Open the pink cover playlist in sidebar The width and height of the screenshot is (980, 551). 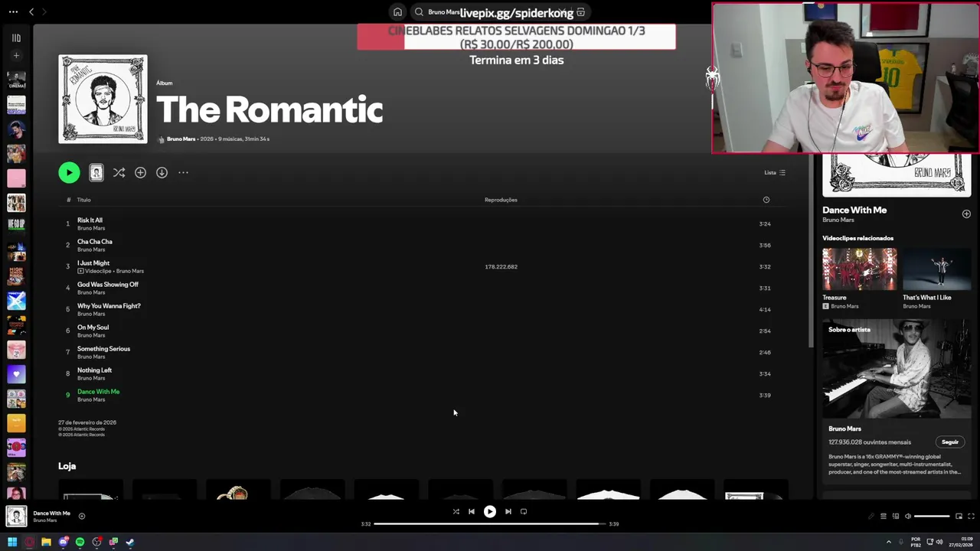tap(16, 178)
